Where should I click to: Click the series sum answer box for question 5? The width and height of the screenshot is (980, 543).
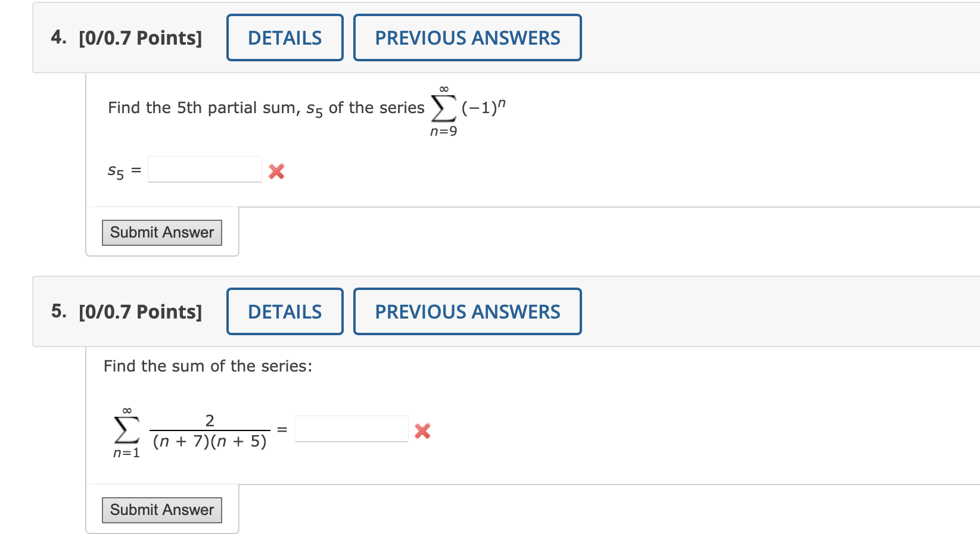point(351,428)
